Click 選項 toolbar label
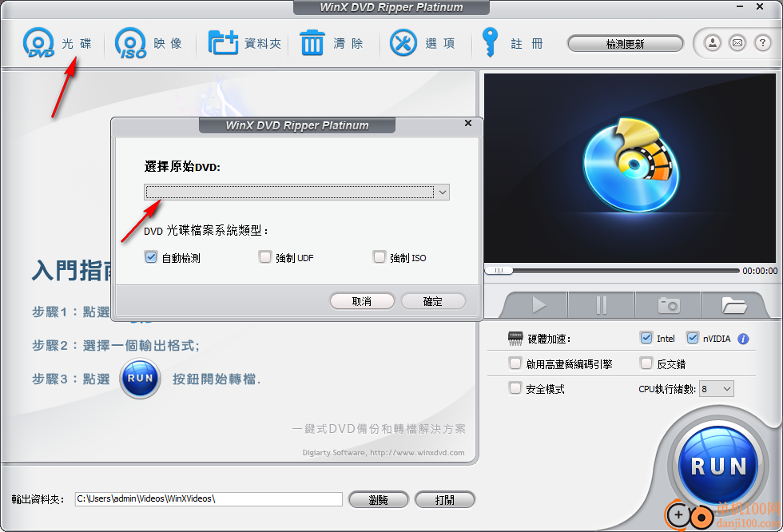Screen dimensions: 783x532 [x=440, y=44]
